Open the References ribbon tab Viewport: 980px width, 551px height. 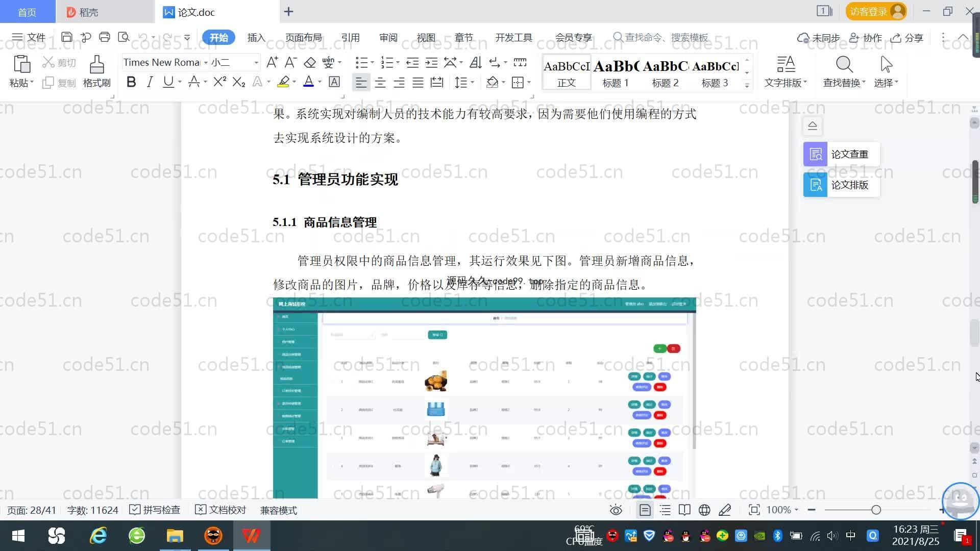[350, 37]
